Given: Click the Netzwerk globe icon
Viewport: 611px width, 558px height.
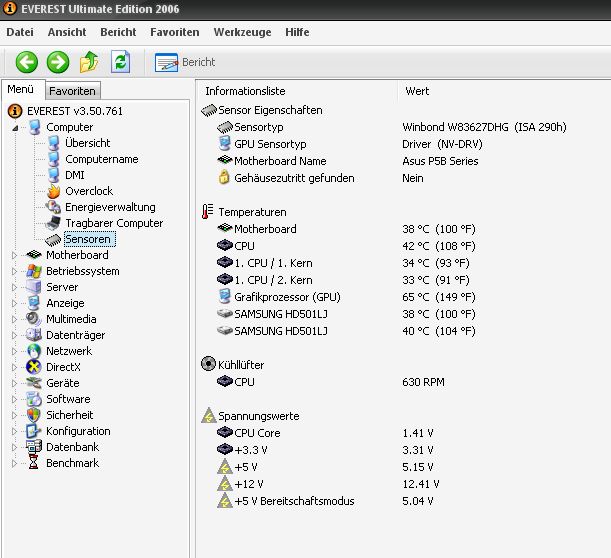Looking at the screenshot, I should click(34, 351).
